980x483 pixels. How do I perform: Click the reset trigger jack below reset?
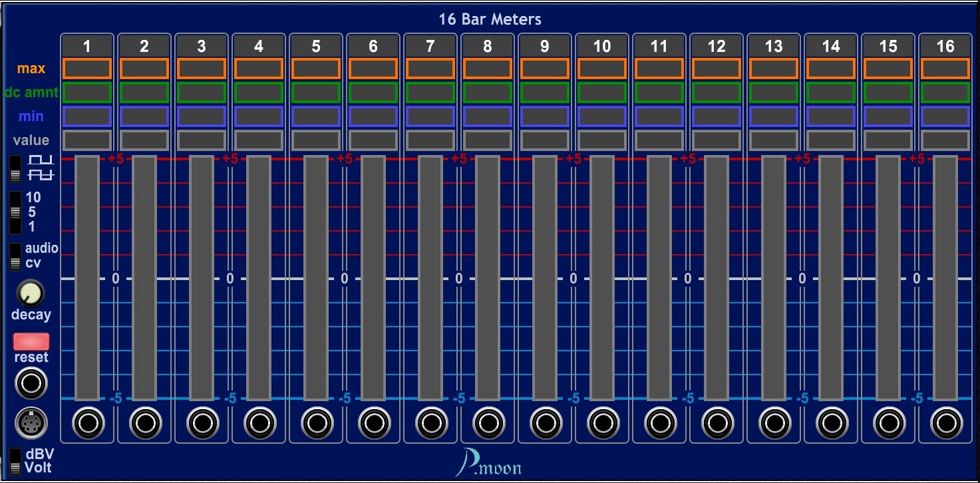click(31, 384)
